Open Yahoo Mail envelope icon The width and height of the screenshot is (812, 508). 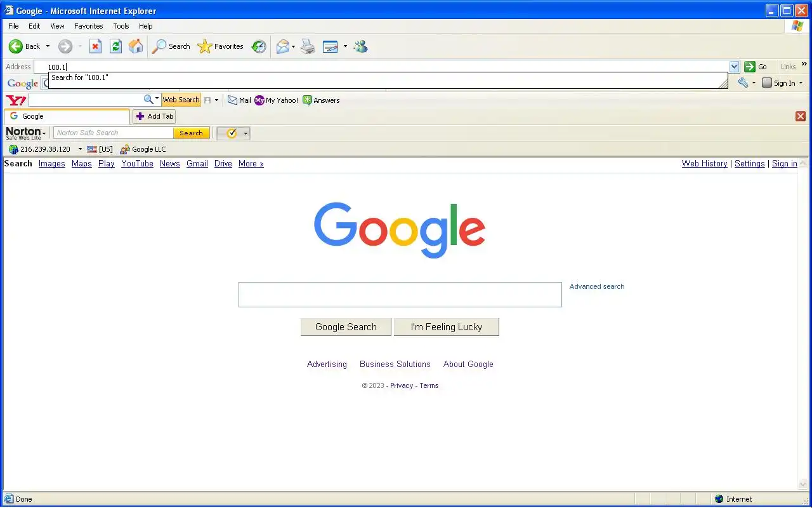tap(233, 100)
